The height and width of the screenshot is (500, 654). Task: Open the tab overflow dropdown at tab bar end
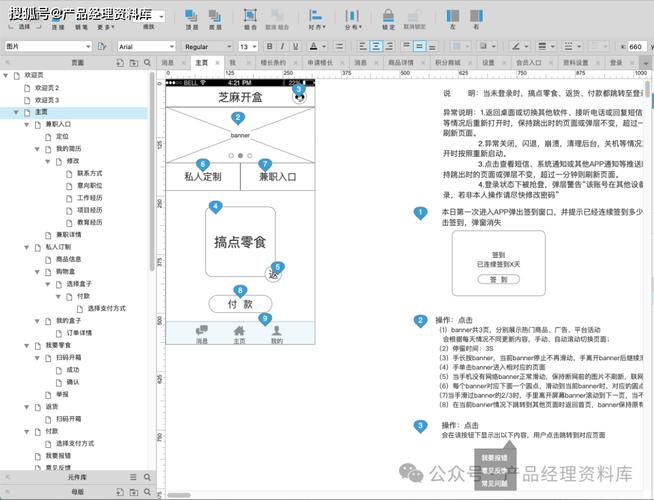click(x=646, y=63)
